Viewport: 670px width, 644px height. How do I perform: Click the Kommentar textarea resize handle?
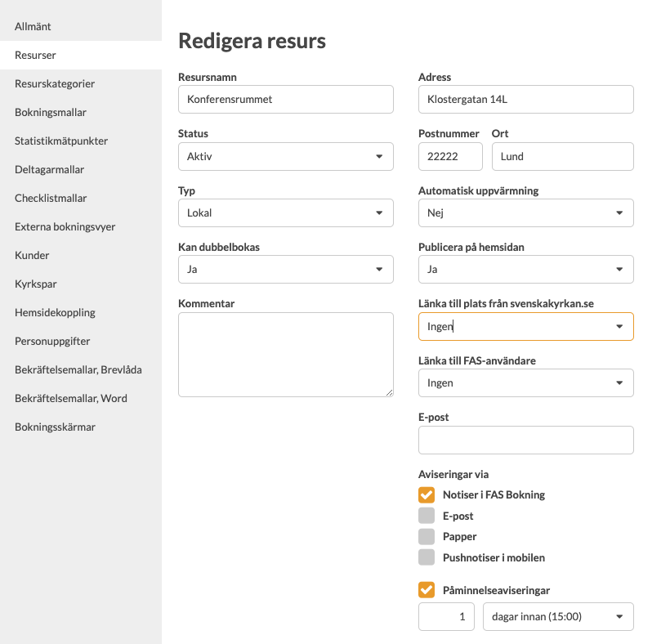pos(389,393)
